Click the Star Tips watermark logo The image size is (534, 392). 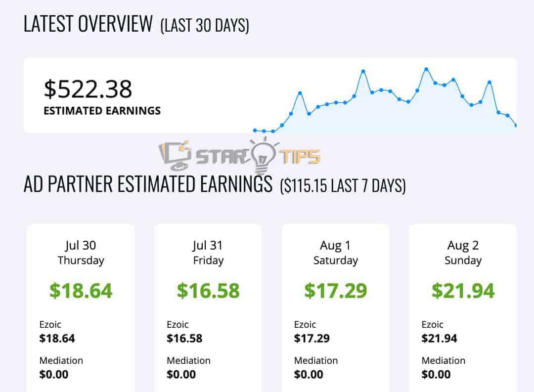[x=239, y=155]
